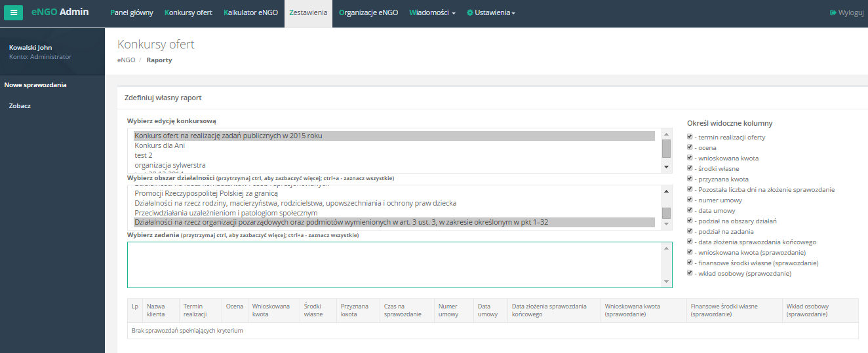
Task: Click the Kowalski John user name
Action: pyautogui.click(x=30, y=47)
